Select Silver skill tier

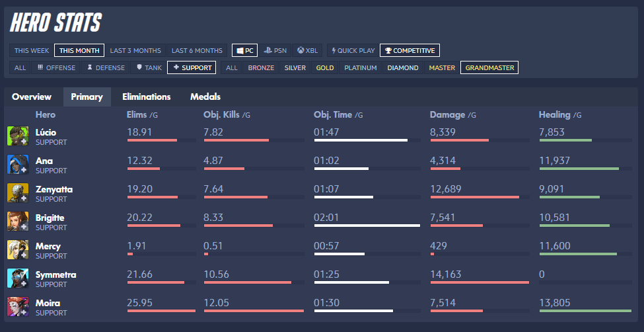295,67
